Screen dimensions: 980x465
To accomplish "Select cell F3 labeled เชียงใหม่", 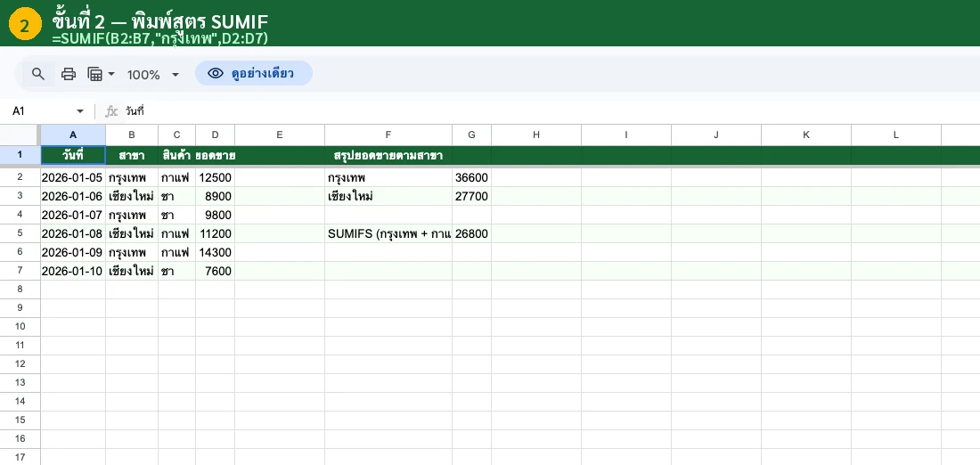I will pyautogui.click(x=388, y=196).
